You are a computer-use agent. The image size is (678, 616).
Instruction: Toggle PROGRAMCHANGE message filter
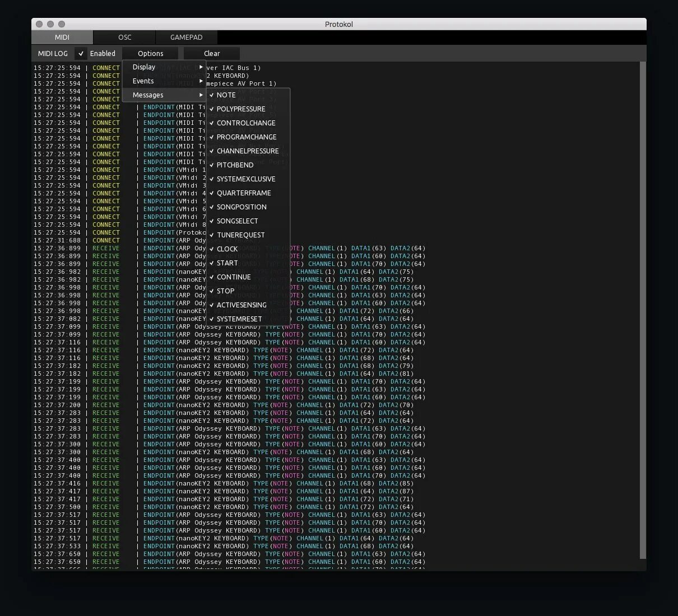[x=248, y=137]
